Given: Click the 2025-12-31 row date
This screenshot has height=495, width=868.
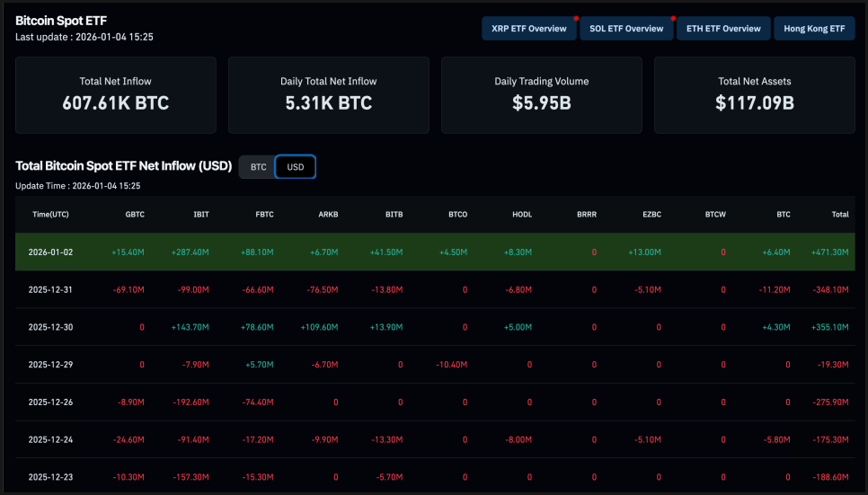Looking at the screenshot, I should pyautogui.click(x=50, y=290).
